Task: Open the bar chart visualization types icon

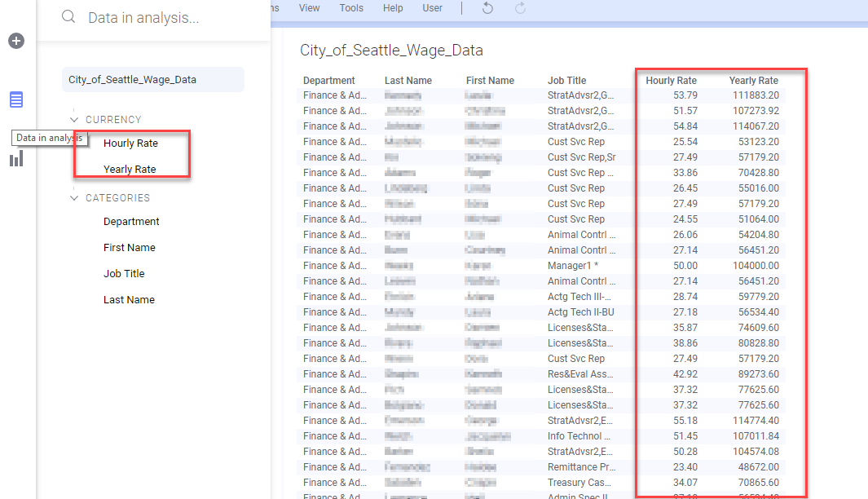Action: point(16,159)
